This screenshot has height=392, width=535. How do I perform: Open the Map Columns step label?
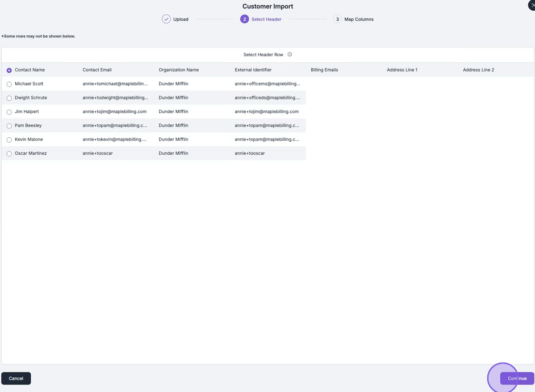359,19
